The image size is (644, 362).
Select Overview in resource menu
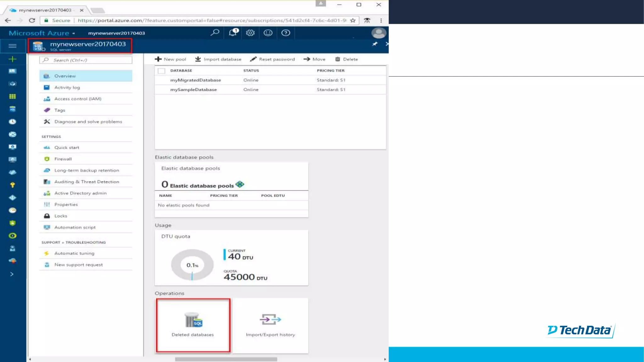(86, 76)
